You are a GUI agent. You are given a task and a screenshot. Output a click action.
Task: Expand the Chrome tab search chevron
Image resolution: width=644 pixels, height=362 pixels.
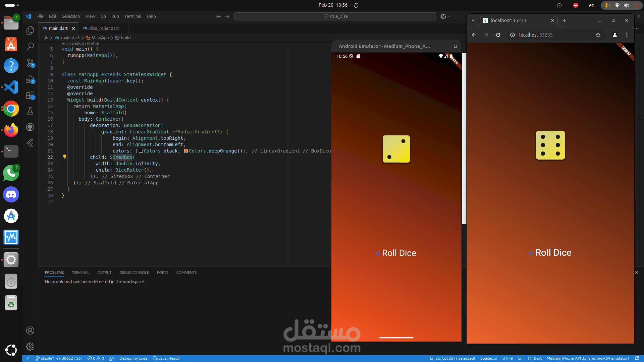473,20
